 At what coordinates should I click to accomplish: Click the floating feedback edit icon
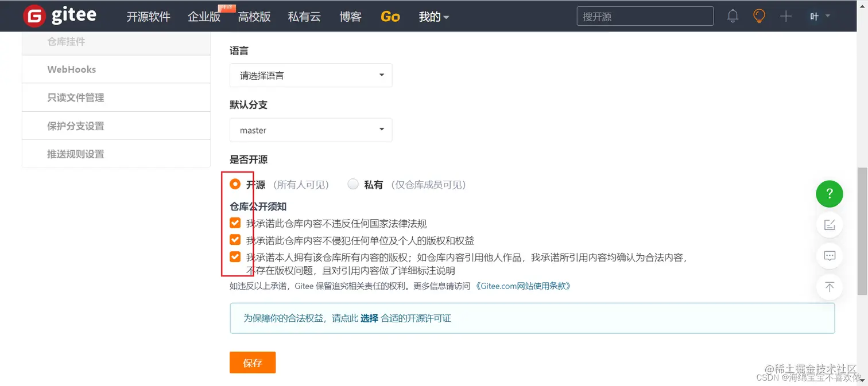(x=830, y=225)
